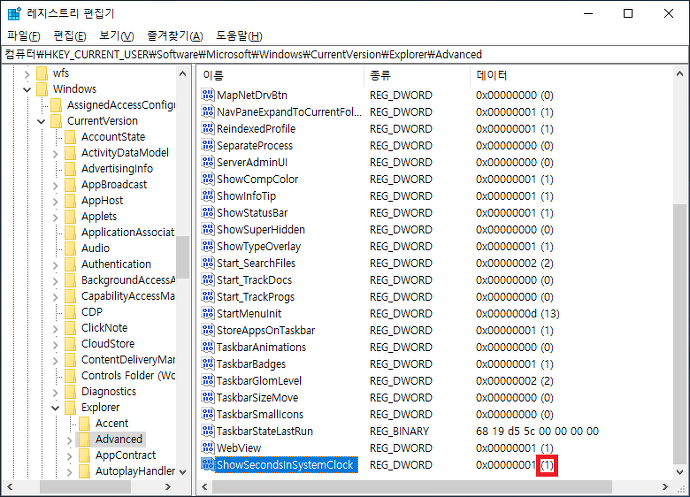Click the TaskbarStateLastRun binary value icon
Viewport: 690px width, 497px height.
pyautogui.click(x=208, y=431)
